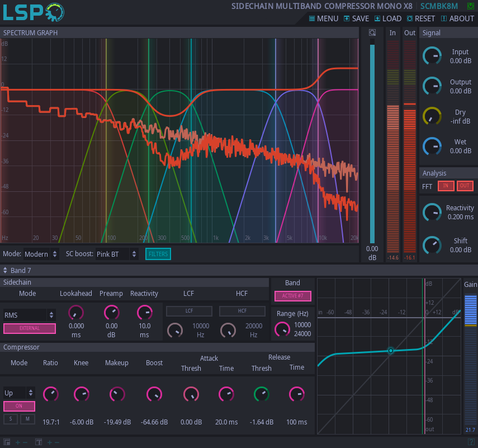Image resolution: width=478 pixels, height=448 pixels.
Task: Click LOAD in the top bar
Action: [388, 18]
